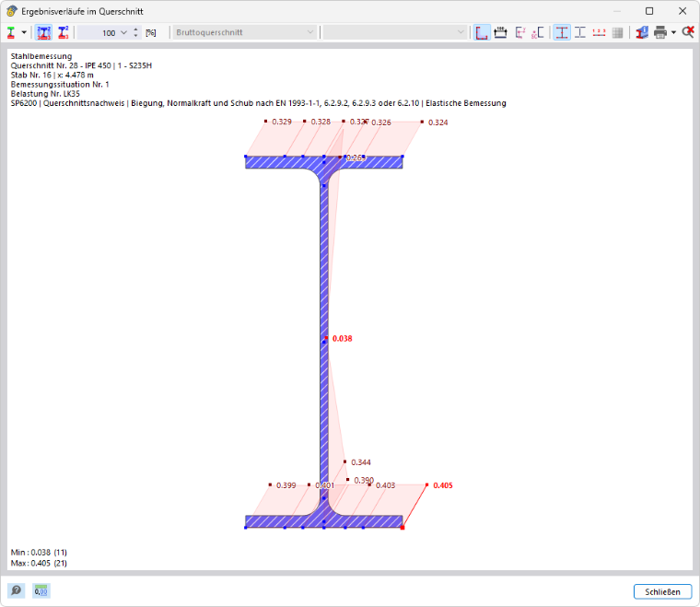Open the Bruttoquerschnitt combo box
Image resolution: width=700 pixels, height=607 pixels.
(244, 32)
